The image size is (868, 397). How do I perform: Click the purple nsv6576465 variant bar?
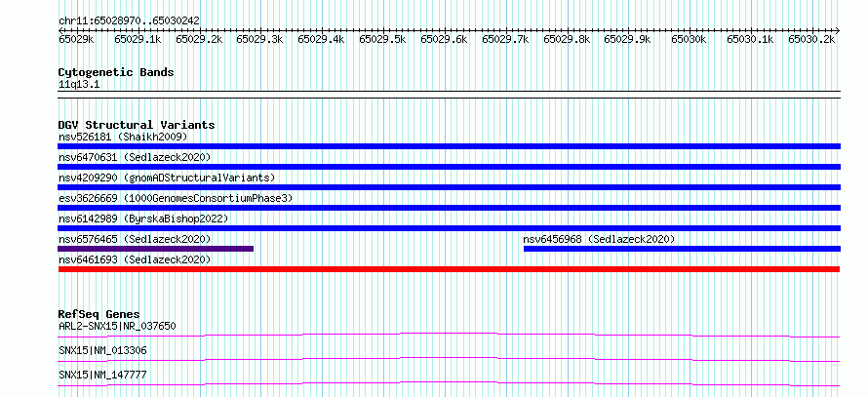pyautogui.click(x=155, y=249)
